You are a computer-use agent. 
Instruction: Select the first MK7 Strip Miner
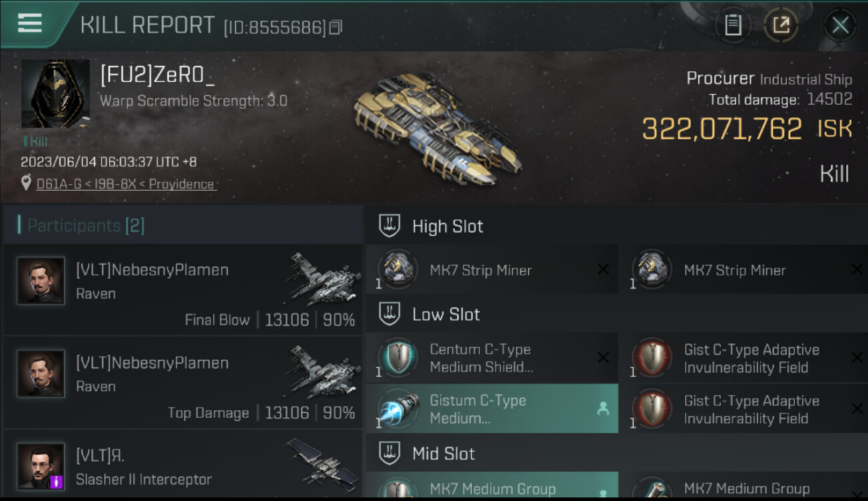pyautogui.click(x=491, y=271)
